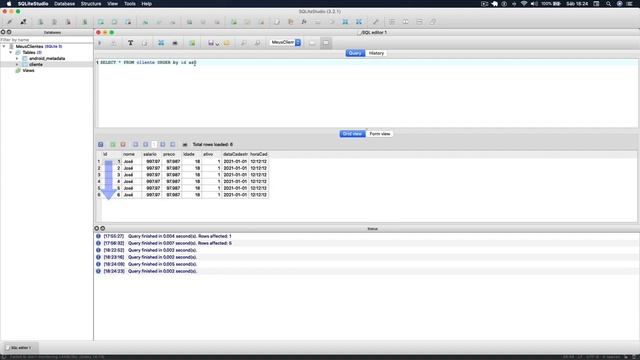
Task: Format the SQL with the T icon
Action: point(131,43)
